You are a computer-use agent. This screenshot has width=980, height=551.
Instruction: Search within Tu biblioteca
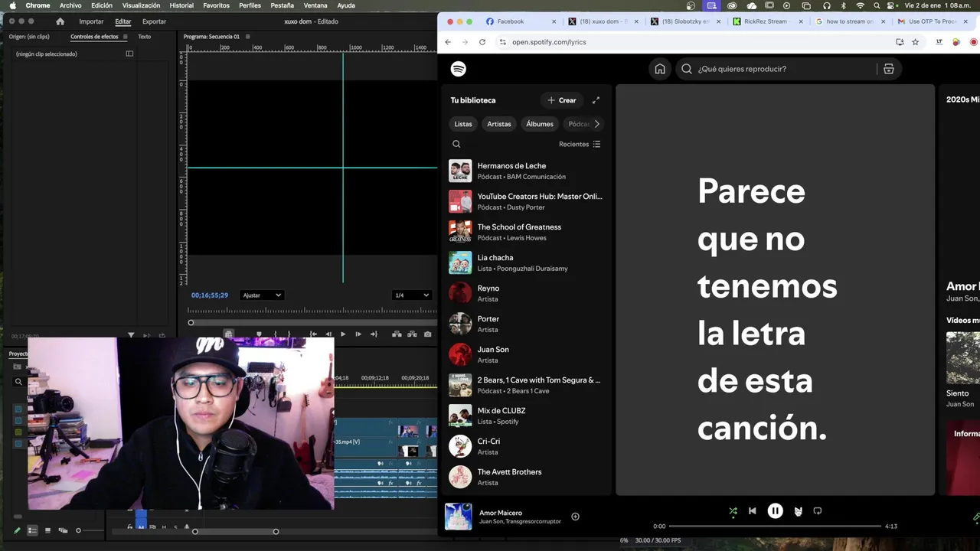(x=456, y=144)
